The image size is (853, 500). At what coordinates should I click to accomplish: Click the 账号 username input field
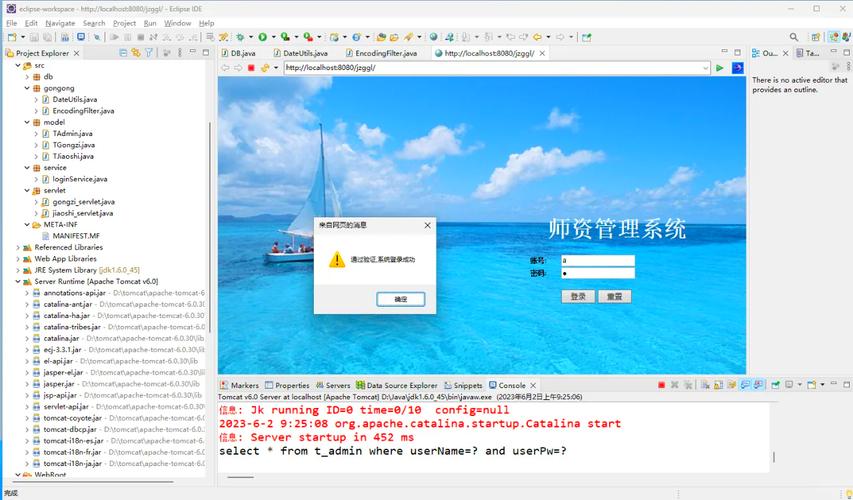point(598,261)
